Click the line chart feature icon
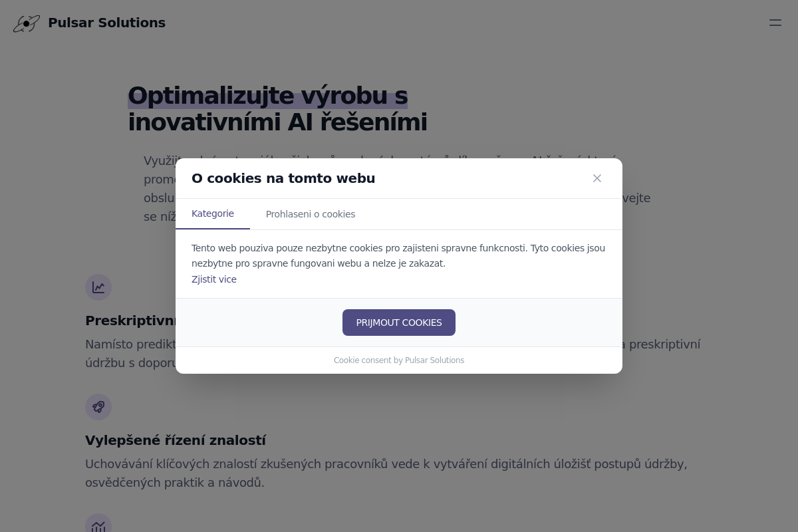 pyautogui.click(x=98, y=287)
